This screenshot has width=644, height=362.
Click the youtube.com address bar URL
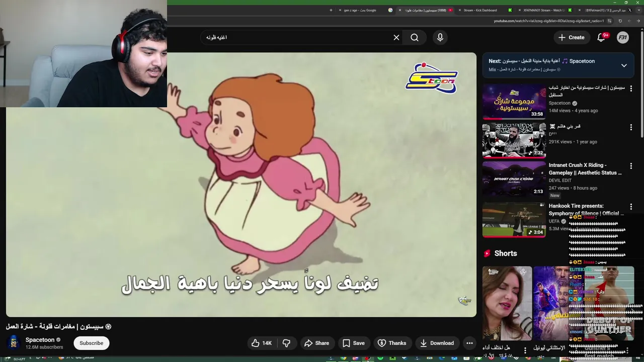pyautogui.click(x=548, y=21)
